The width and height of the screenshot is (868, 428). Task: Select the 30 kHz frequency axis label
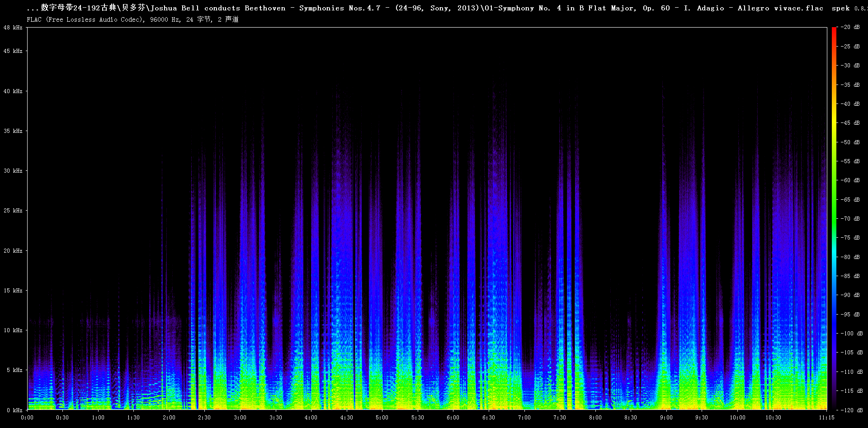click(x=13, y=171)
